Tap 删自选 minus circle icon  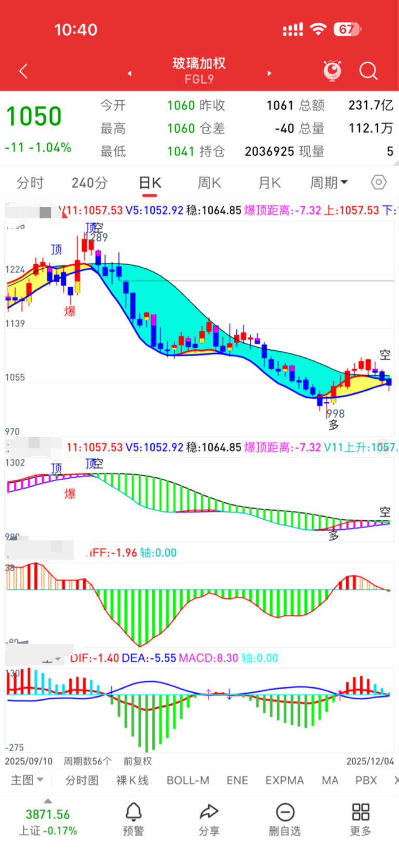[285, 811]
